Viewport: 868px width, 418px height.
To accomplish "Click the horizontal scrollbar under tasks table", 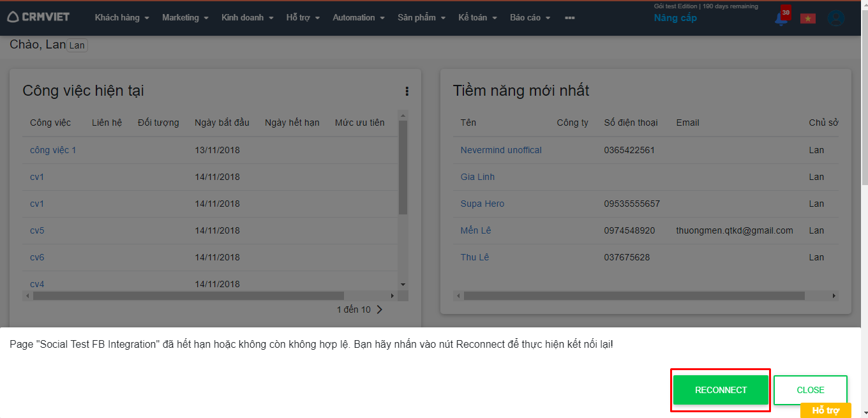I will click(188, 296).
